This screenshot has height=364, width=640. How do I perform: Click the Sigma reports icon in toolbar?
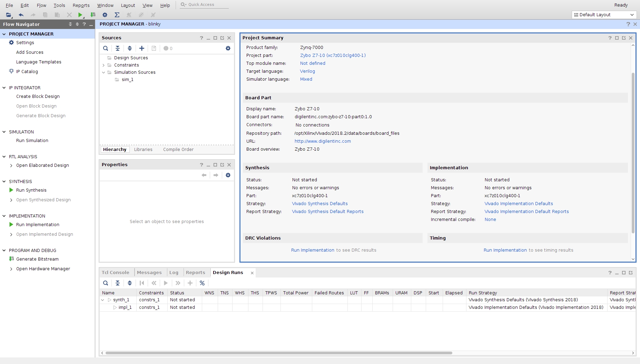point(117,15)
